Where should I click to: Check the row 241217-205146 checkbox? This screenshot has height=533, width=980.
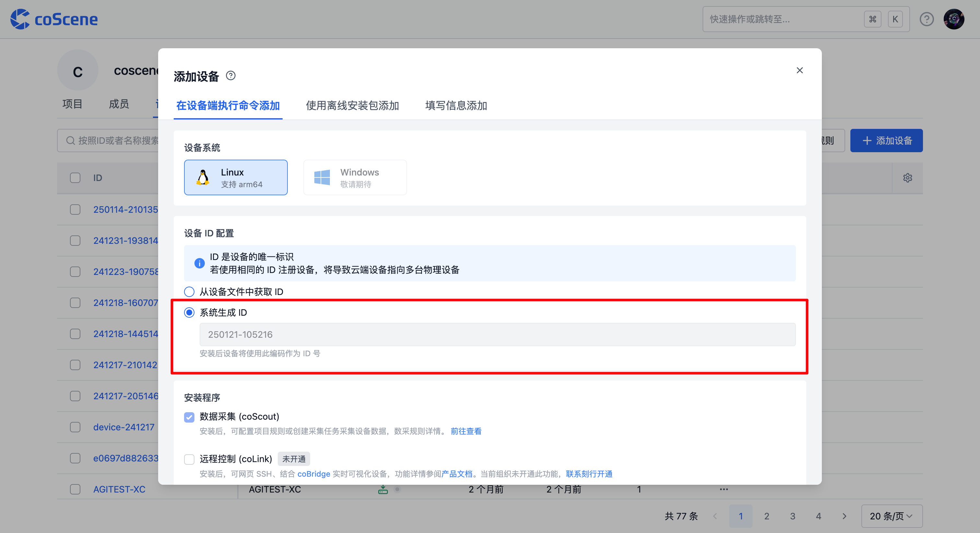tap(75, 396)
